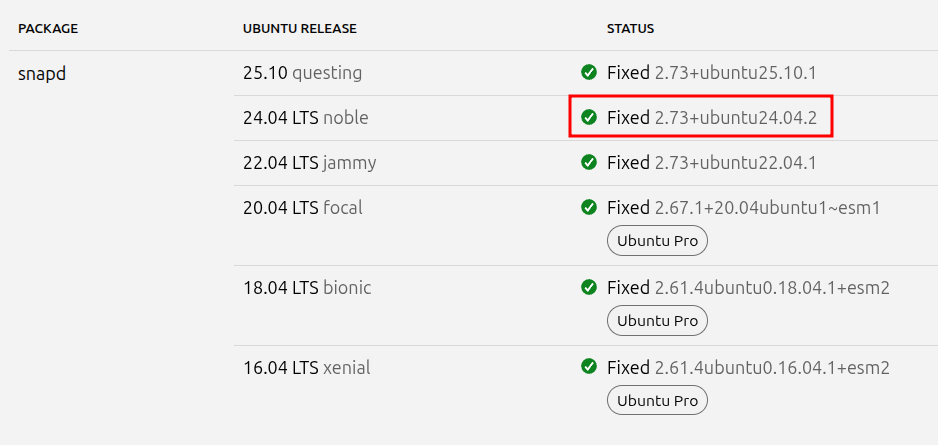The image size is (938, 445).
Task: Click the 2.67.1+20.04ubuntu1~esm1 version text
Action: point(767,207)
